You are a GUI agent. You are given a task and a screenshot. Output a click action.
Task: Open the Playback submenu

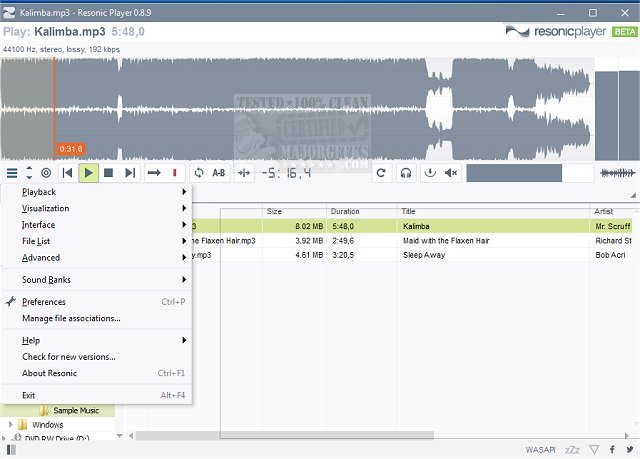[x=97, y=192]
